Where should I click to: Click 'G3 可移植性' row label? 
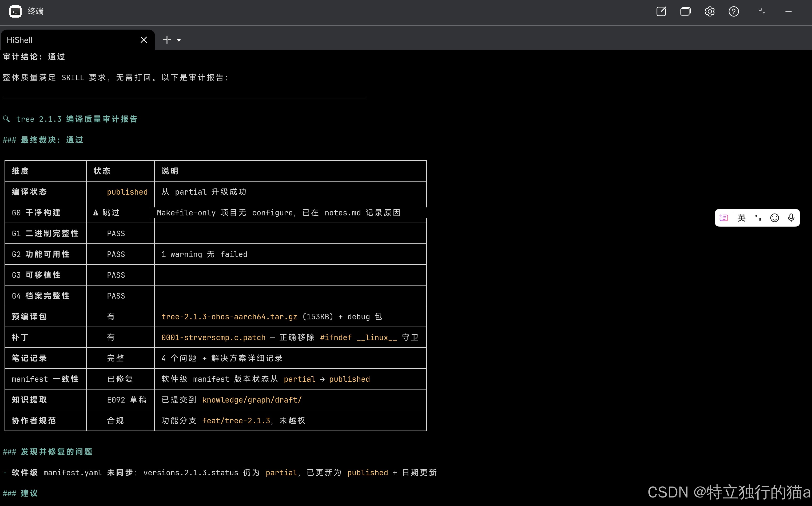tap(36, 275)
